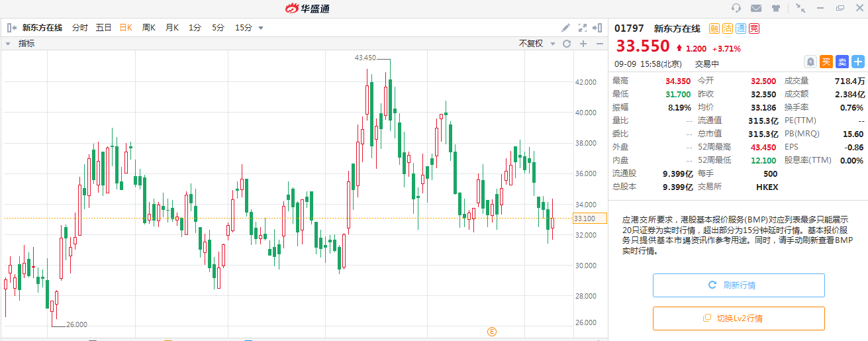Click the shrink window arrows icon

click(801, 8)
